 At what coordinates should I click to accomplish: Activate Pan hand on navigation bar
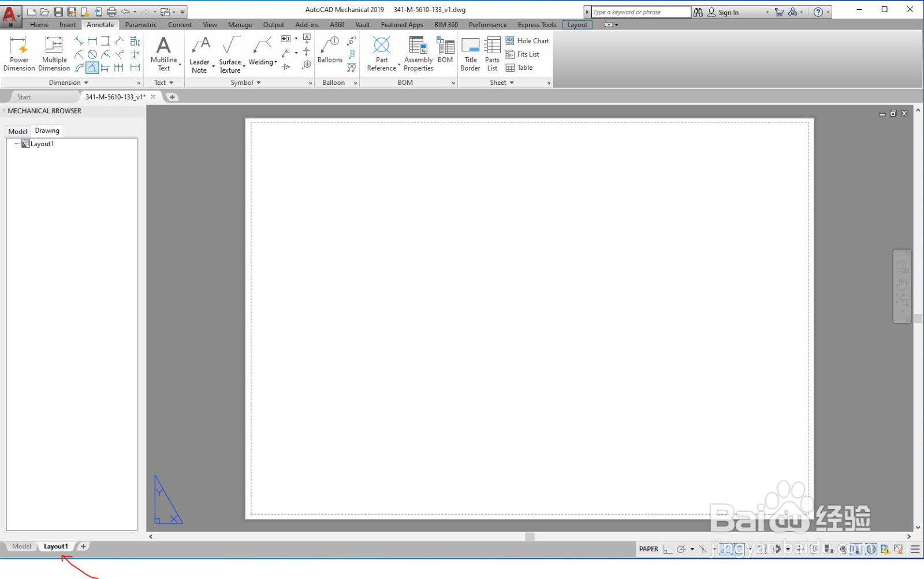(902, 284)
